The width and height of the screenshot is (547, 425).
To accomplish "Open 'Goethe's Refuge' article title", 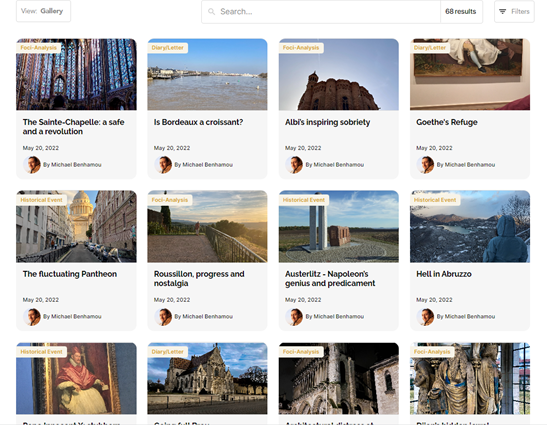I will coord(447,122).
